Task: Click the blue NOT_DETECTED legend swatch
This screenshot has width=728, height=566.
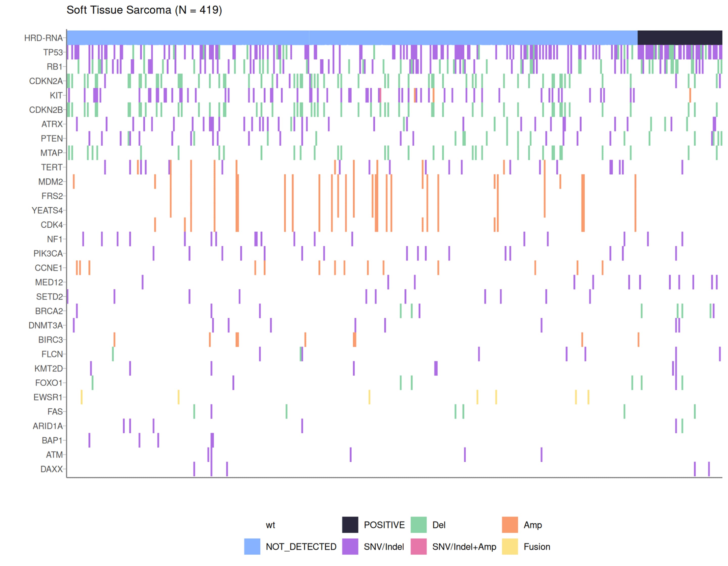Action: coord(252,547)
